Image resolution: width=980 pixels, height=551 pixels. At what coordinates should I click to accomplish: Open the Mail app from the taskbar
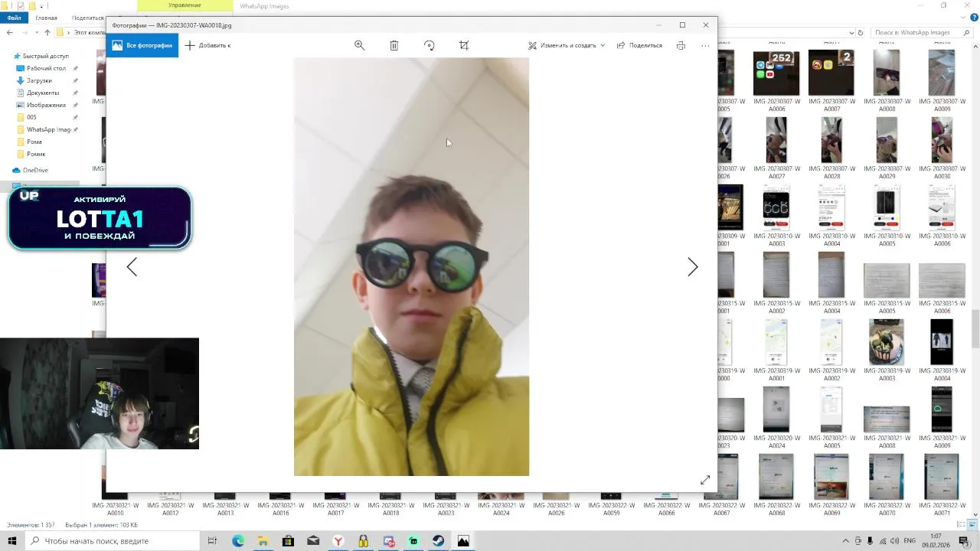tap(313, 541)
